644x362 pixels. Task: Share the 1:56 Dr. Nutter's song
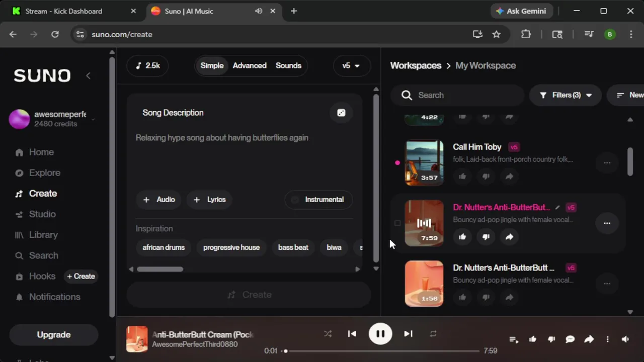[509, 297]
